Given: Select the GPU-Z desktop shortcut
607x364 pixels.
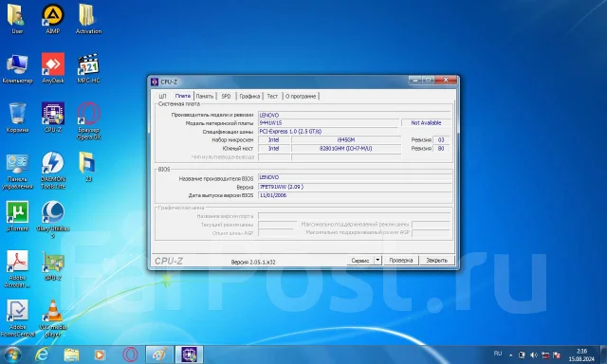Looking at the screenshot, I should click(x=53, y=265).
